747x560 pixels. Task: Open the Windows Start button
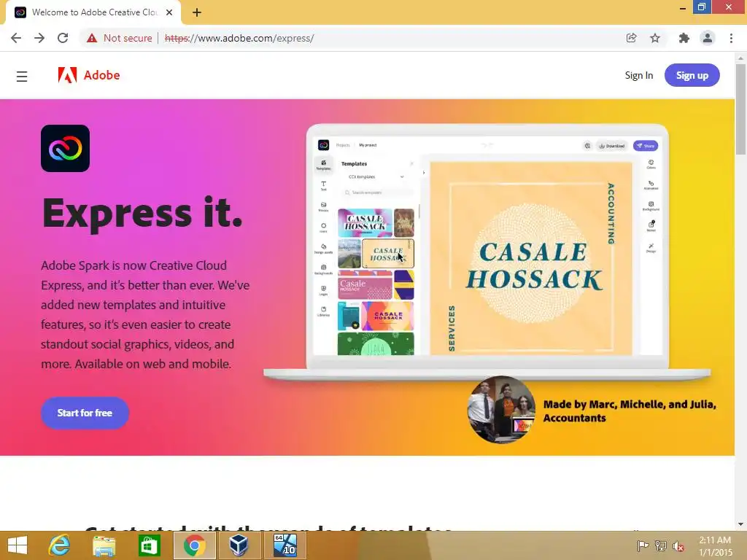pos(18,545)
